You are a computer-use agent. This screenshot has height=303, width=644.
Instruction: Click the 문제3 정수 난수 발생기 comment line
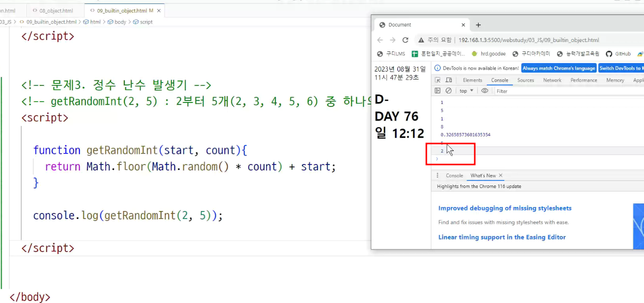tap(116, 85)
